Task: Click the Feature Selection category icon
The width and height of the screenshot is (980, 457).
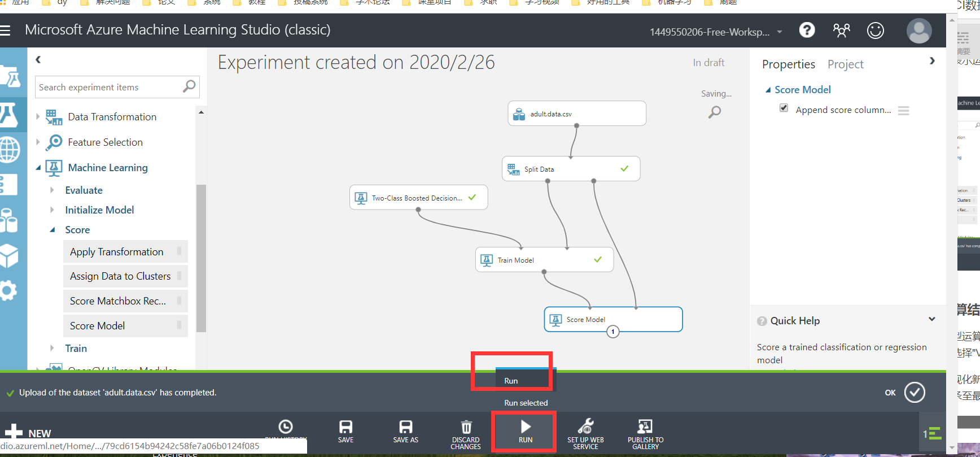Action: (54, 142)
